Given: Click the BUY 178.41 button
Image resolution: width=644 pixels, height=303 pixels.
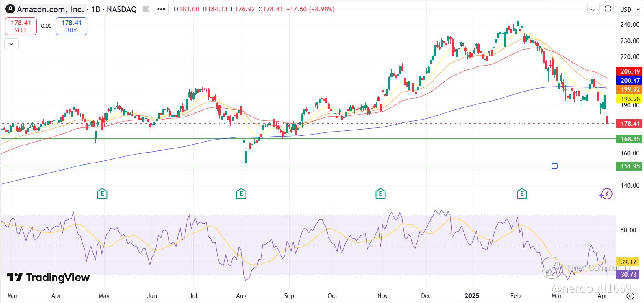Looking at the screenshot, I should click(72, 26).
